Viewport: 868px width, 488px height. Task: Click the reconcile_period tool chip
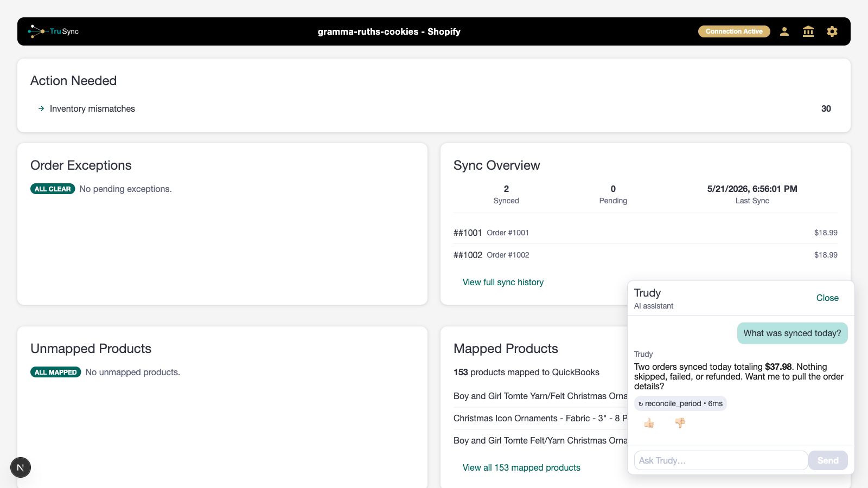680,403
